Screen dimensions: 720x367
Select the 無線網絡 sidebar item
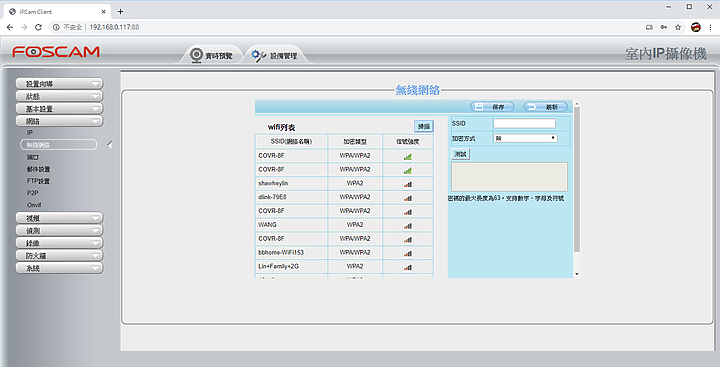[x=58, y=145]
